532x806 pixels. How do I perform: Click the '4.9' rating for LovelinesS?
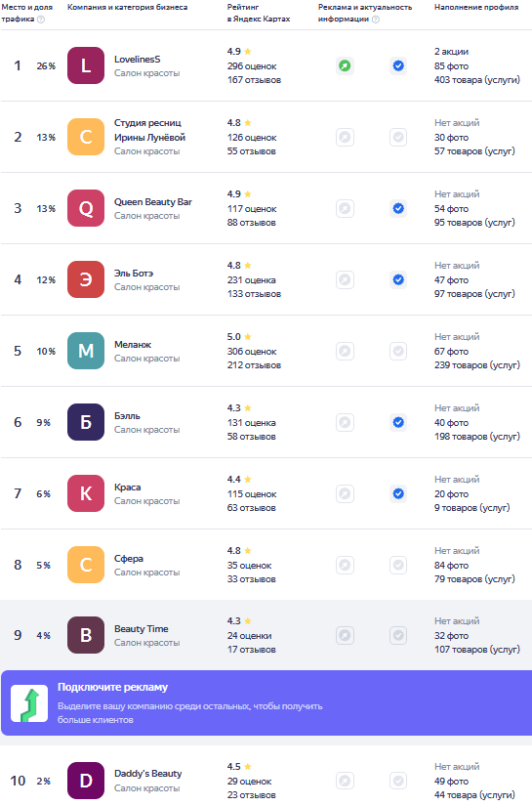point(233,52)
